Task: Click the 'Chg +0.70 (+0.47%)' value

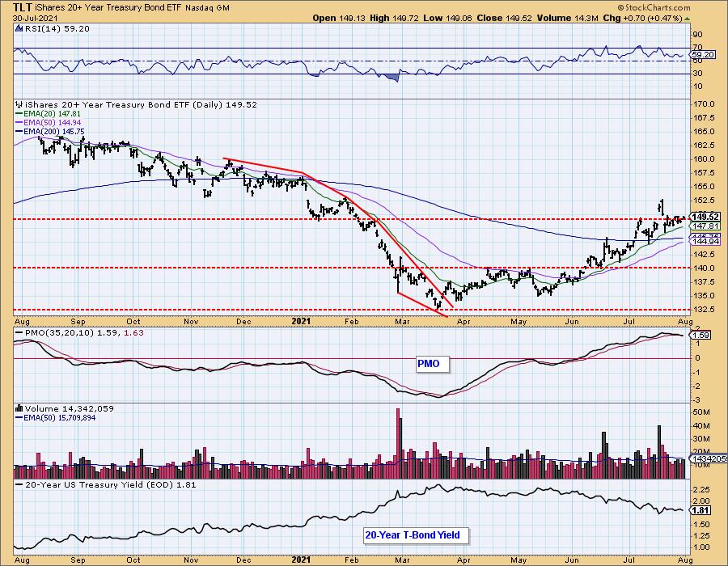Action: coord(642,18)
